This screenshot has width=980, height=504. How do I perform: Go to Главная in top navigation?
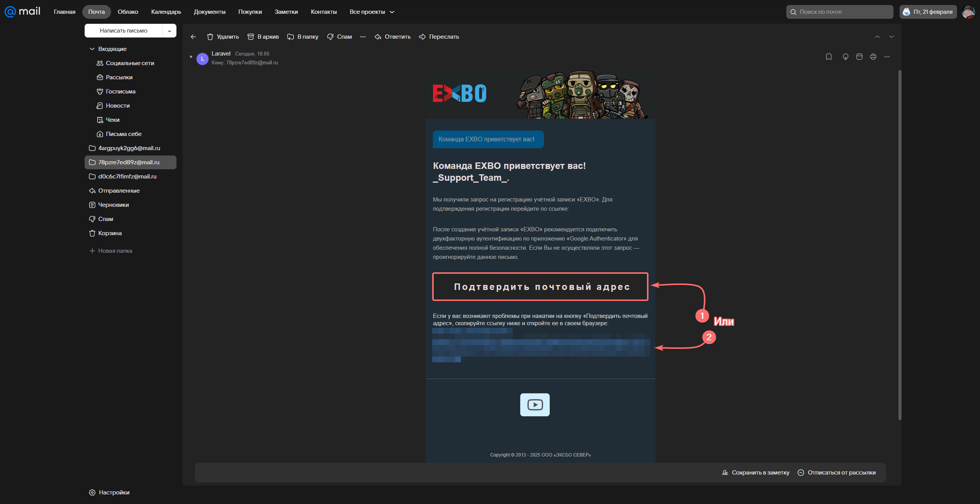[64, 12]
